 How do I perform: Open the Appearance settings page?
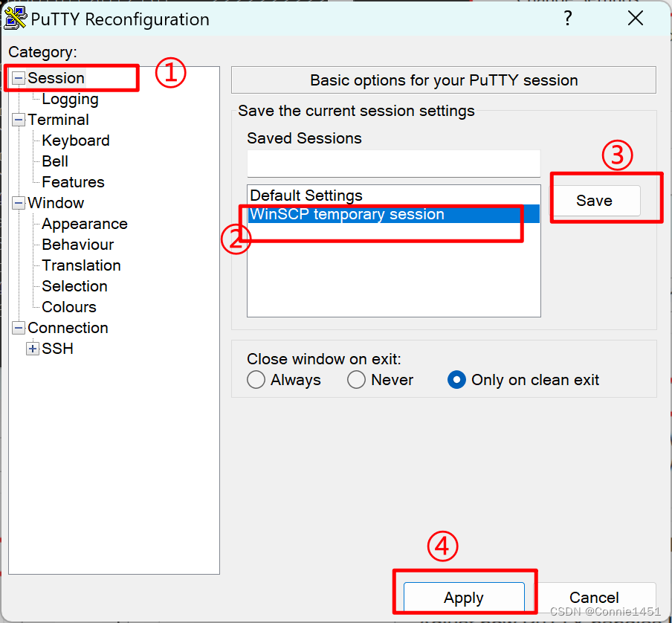coord(84,224)
